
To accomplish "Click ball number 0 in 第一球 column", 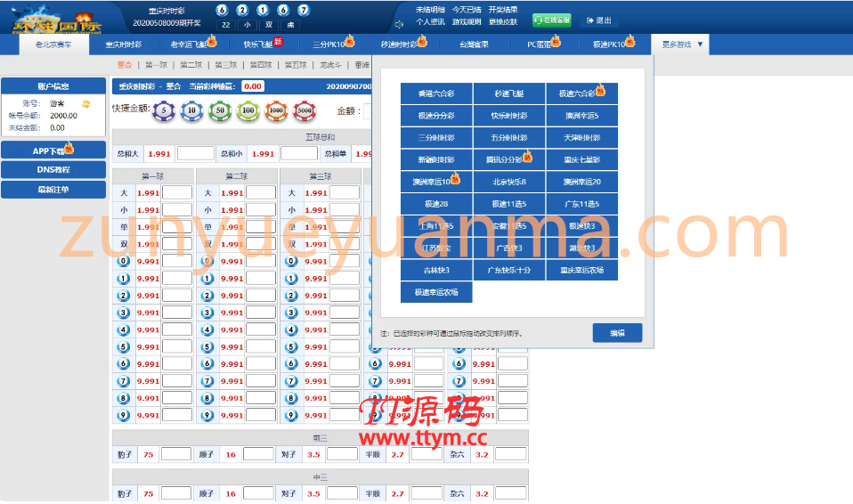I will pos(124,261).
